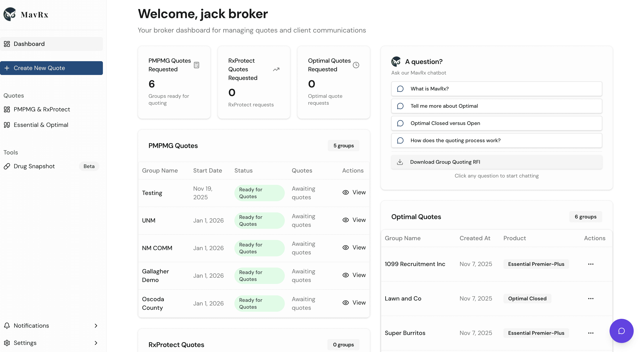Click the Created At column header
The height and width of the screenshot is (352, 644).
pos(475,238)
